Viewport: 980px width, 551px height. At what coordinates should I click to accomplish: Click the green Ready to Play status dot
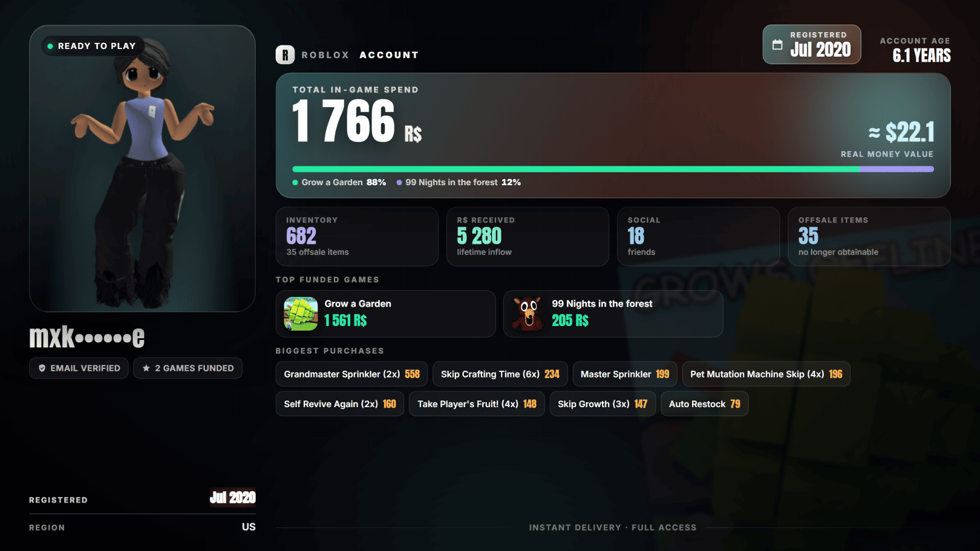point(50,46)
